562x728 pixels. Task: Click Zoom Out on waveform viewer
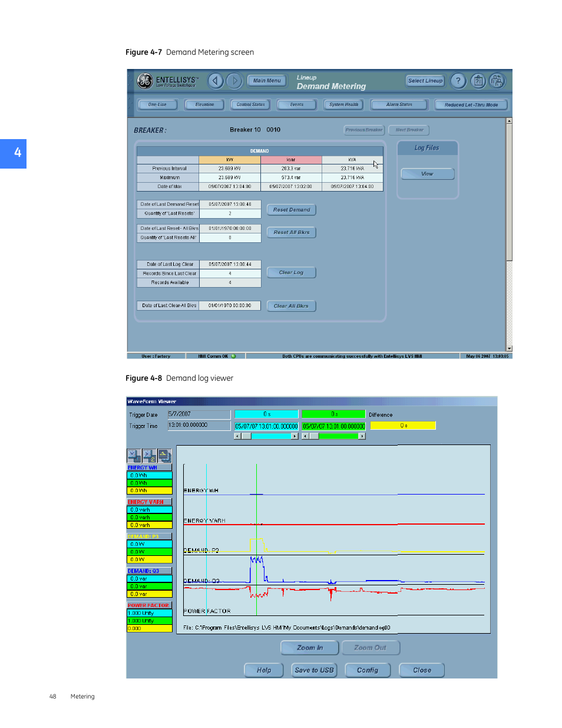click(x=371, y=648)
